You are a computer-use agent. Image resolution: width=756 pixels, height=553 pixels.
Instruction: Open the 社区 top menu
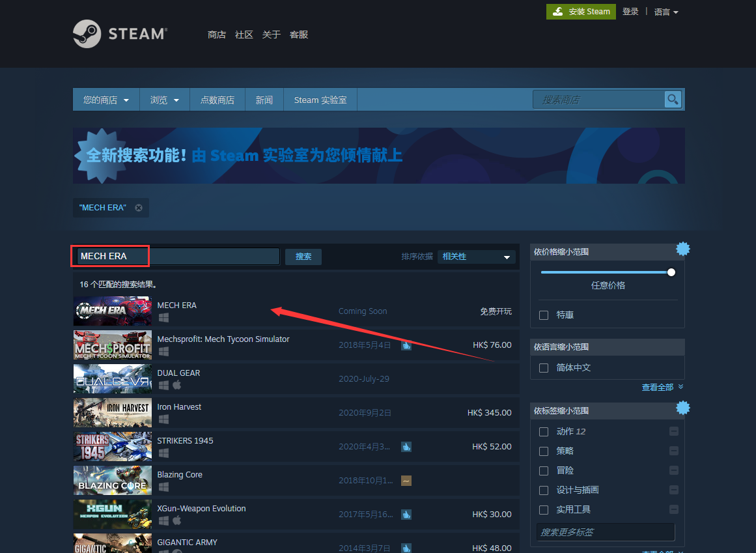click(x=244, y=35)
